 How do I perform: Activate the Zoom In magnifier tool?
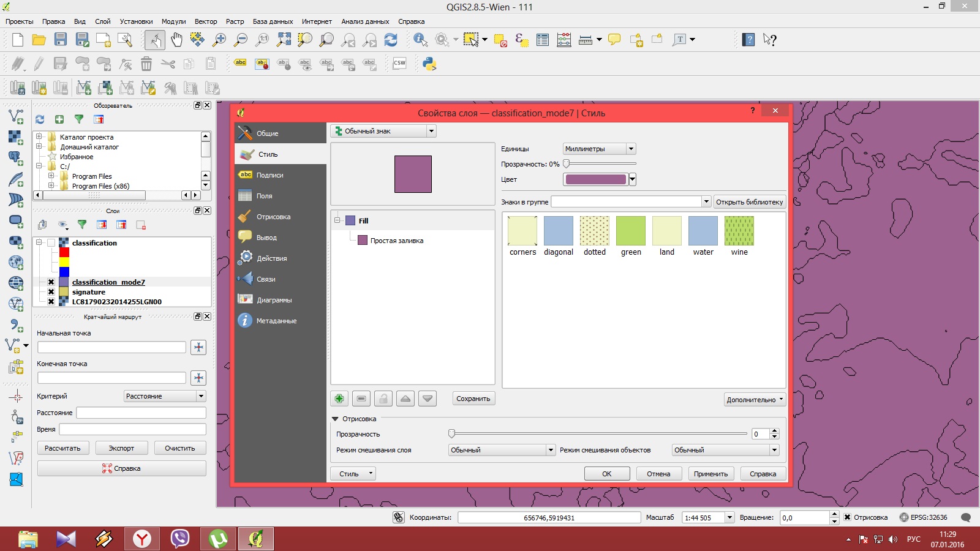pyautogui.click(x=219, y=40)
